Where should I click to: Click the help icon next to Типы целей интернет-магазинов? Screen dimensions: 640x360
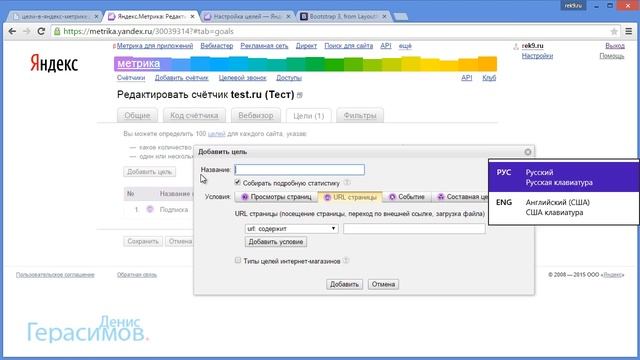346,260
